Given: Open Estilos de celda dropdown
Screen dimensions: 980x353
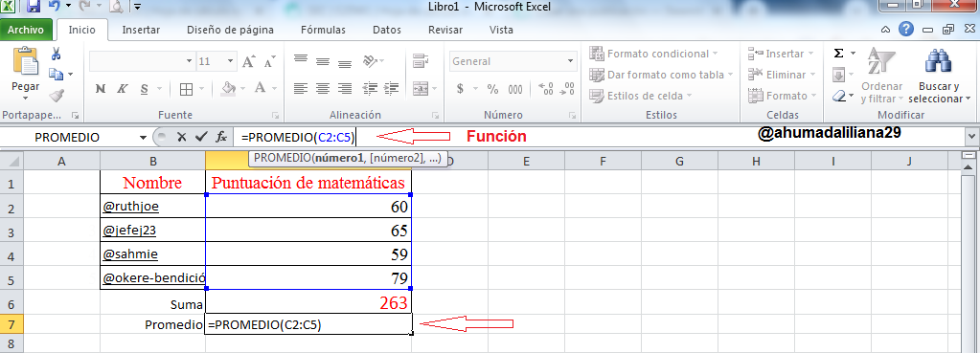Looking at the screenshot, I should pos(641,96).
